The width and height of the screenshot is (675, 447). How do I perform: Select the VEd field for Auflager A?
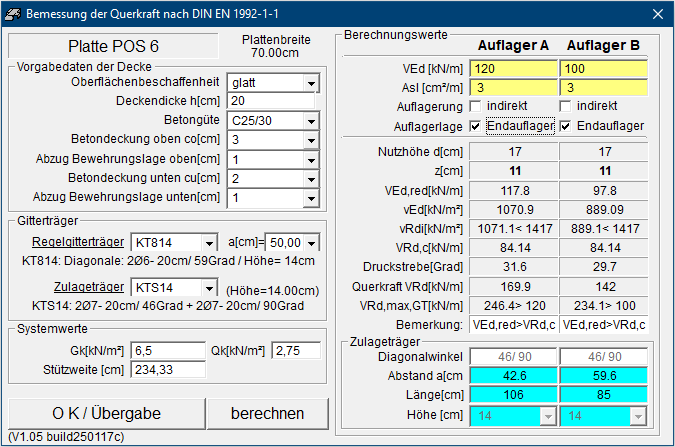[x=513, y=69]
